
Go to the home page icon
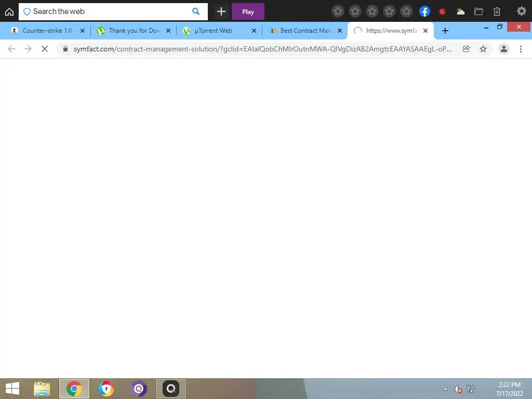[x=9, y=11]
